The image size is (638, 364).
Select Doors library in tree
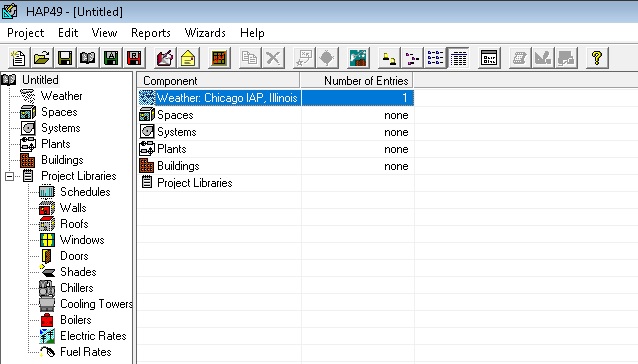(x=74, y=256)
